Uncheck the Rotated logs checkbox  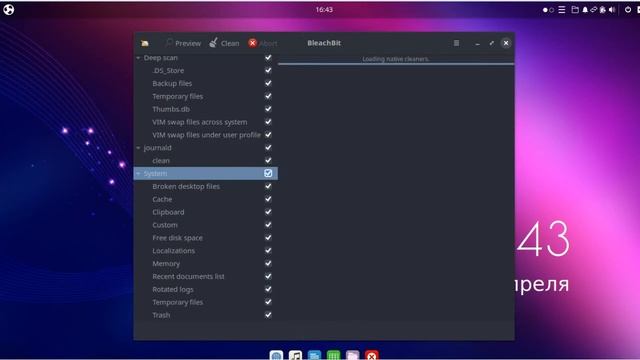coord(268,289)
